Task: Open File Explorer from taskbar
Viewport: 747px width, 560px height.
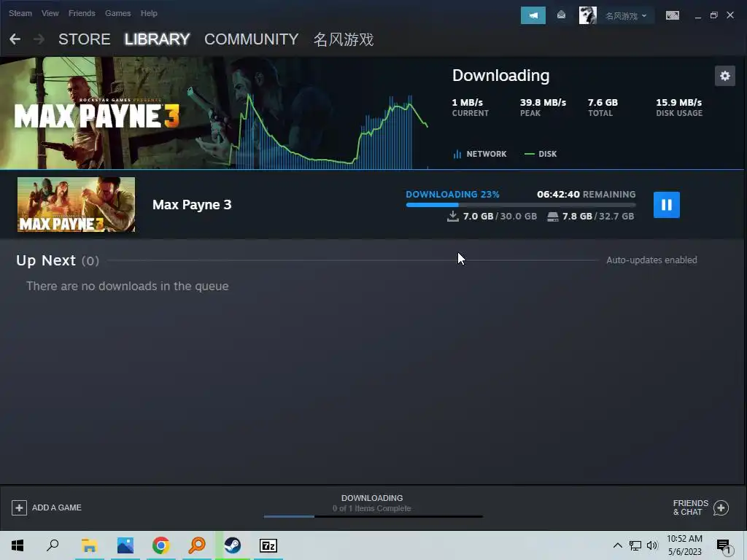Action: pyautogui.click(x=89, y=545)
